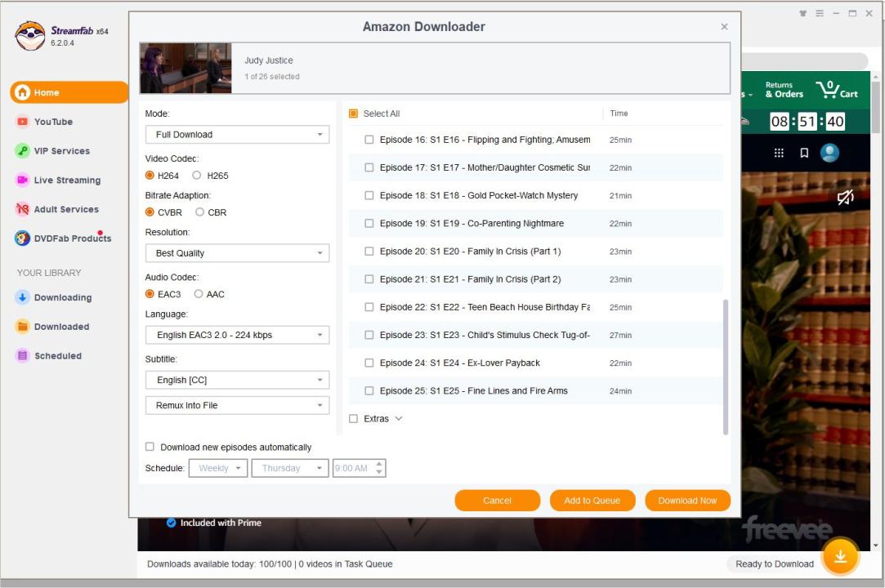Click the Live Streaming camera icon
This screenshot has width=885, height=588.
tap(22, 180)
